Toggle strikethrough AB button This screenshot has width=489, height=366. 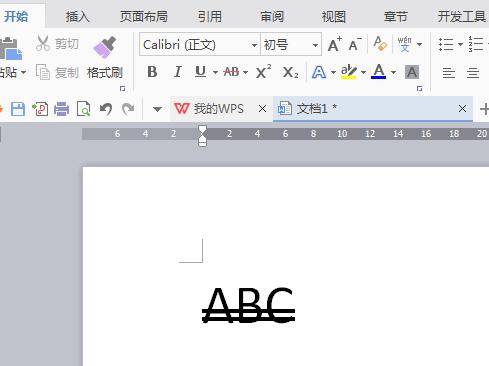point(231,72)
